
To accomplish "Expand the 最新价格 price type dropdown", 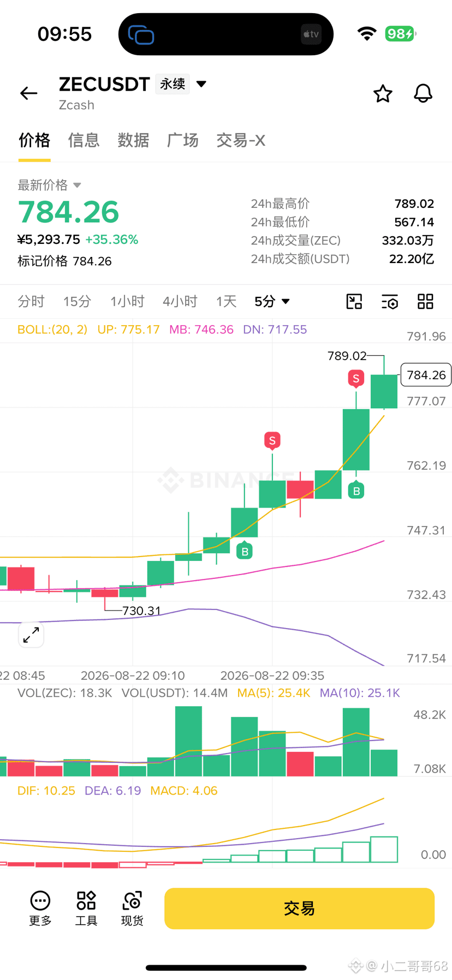I will pos(77,186).
